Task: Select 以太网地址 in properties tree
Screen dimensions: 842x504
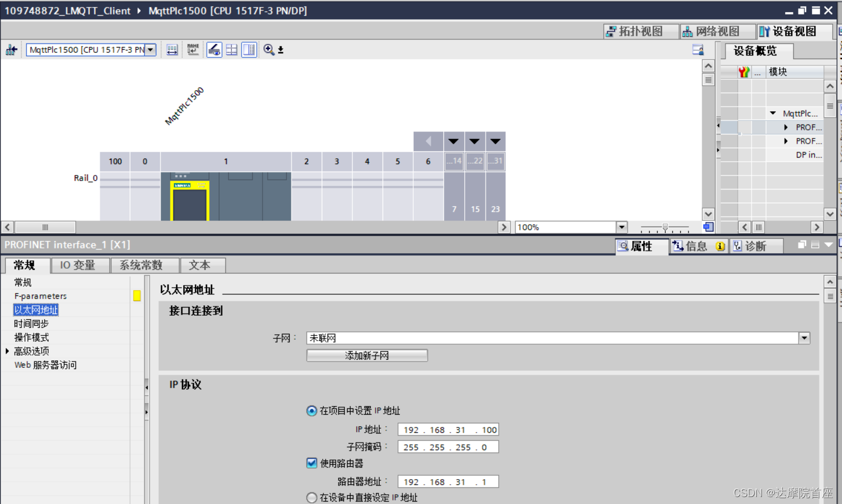Action: (36, 310)
